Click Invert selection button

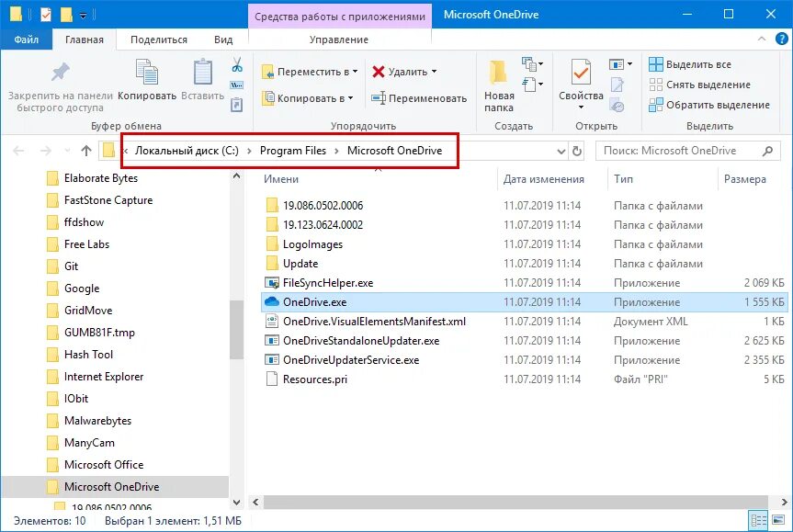click(709, 105)
